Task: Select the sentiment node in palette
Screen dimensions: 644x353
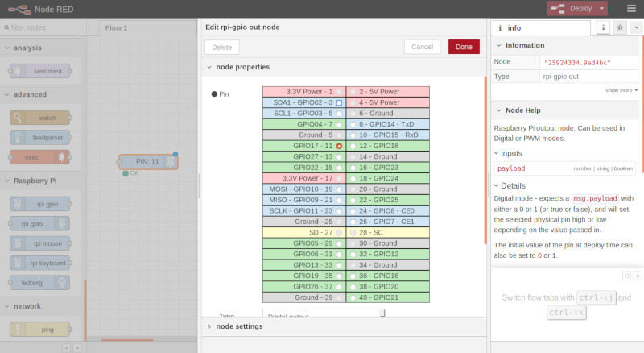Action: point(39,71)
